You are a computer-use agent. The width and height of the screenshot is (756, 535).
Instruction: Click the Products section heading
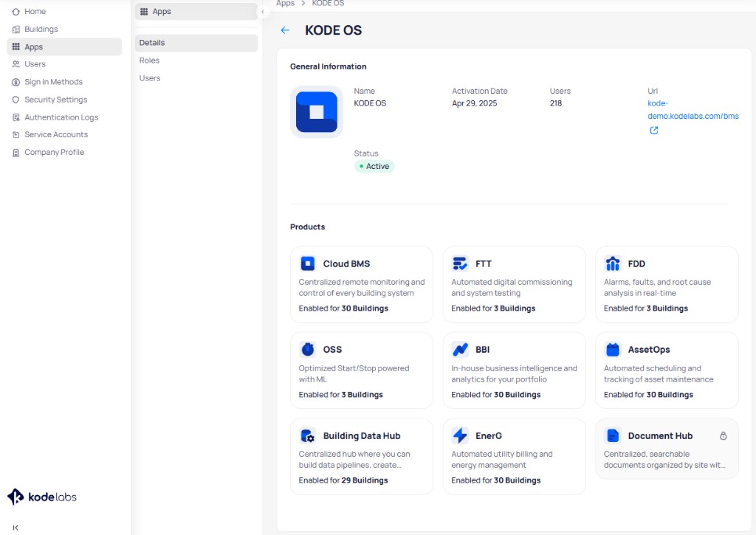click(x=307, y=227)
